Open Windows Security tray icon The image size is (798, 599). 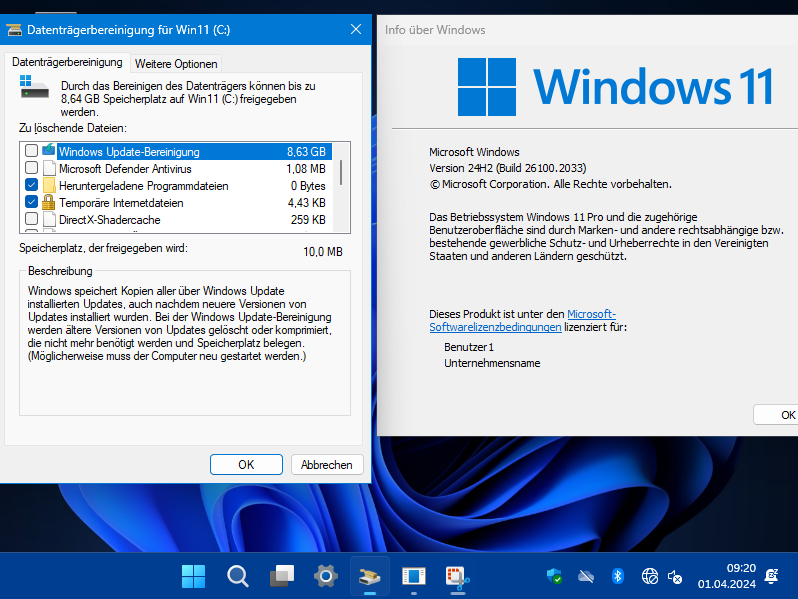coord(554,577)
